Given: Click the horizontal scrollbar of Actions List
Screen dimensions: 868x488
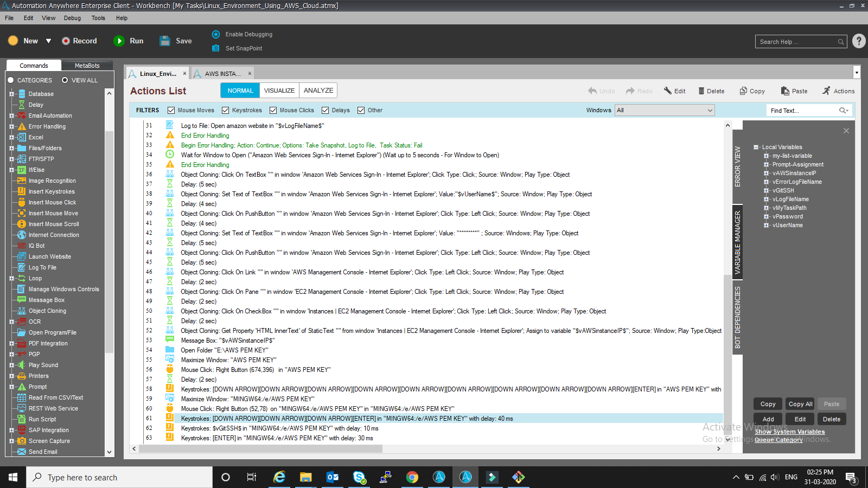Looking at the screenshot, I should coord(260,448).
